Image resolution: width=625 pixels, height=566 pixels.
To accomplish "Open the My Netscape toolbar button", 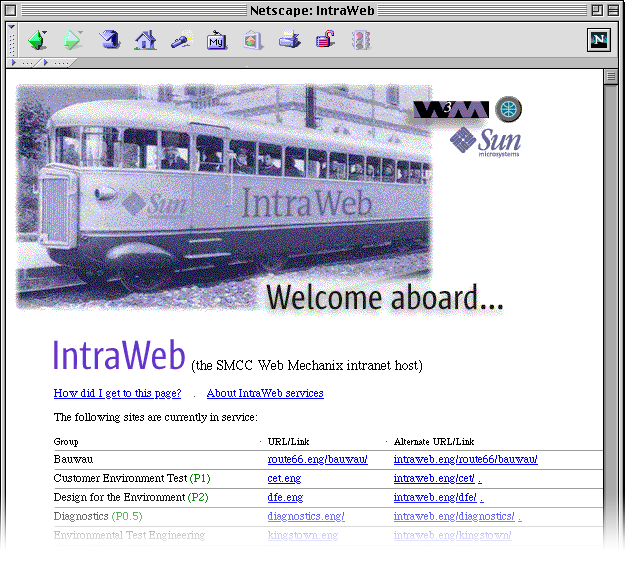I will tap(217, 40).
